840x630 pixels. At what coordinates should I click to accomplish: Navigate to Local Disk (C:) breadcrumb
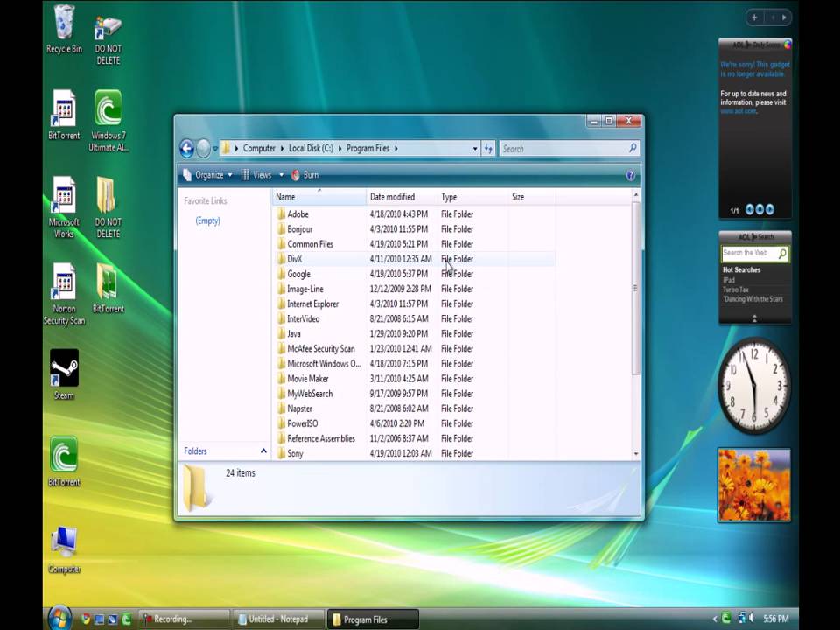(x=311, y=149)
